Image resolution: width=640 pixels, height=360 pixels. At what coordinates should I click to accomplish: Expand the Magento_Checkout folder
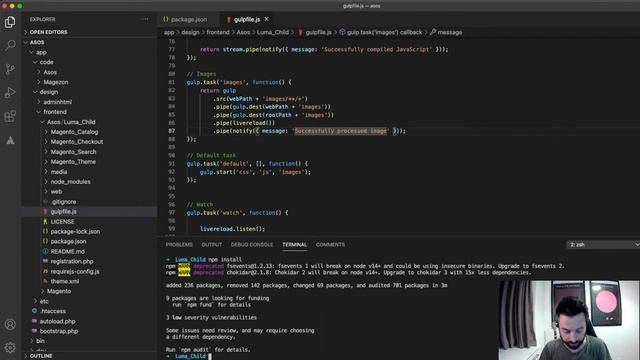[89, 142]
